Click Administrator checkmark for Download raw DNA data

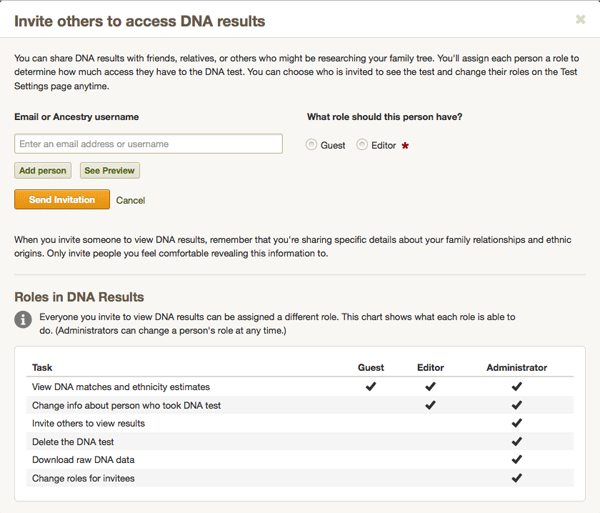517,459
